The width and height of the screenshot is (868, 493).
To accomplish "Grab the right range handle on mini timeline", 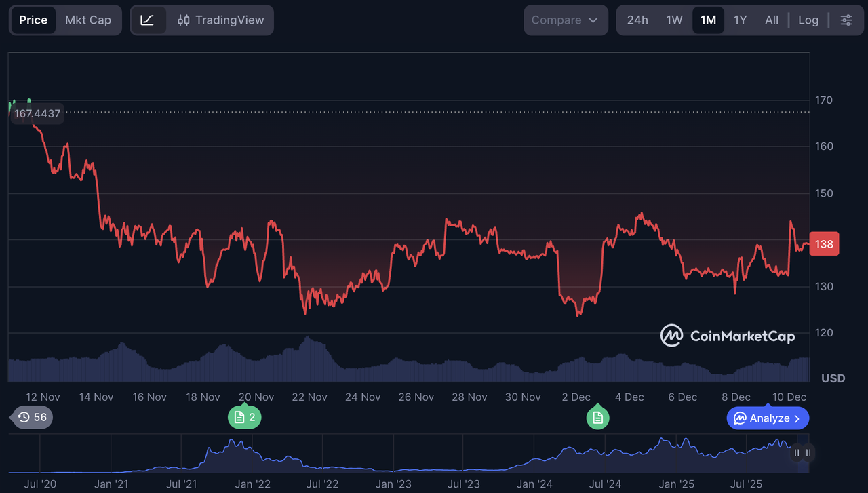I will tap(808, 452).
